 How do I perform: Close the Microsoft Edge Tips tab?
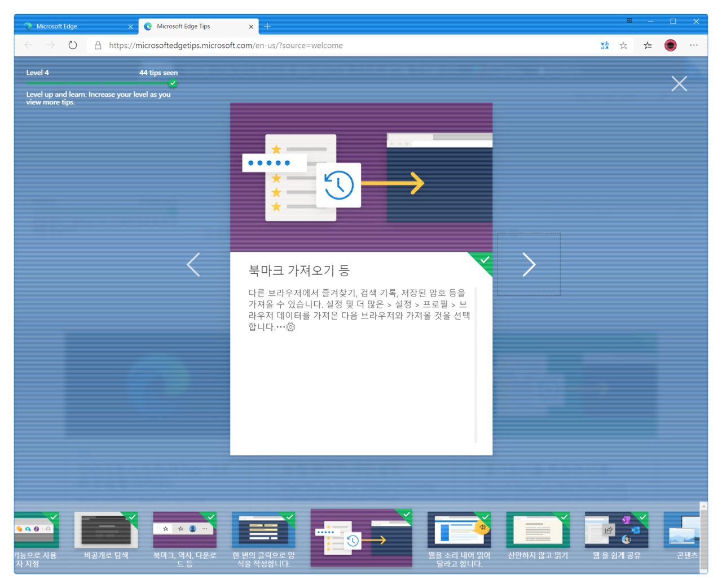251,26
